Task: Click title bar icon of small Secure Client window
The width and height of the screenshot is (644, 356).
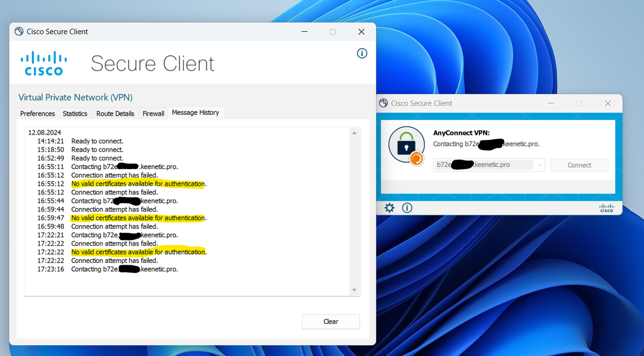Action: coord(383,103)
